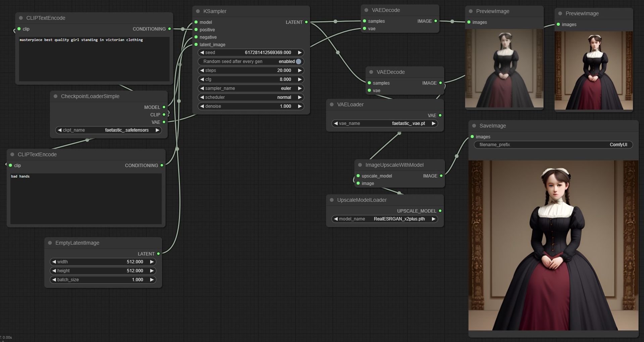Open the sampler_name euler dropdown
This screenshot has height=342, width=644.
pyautogui.click(x=251, y=89)
